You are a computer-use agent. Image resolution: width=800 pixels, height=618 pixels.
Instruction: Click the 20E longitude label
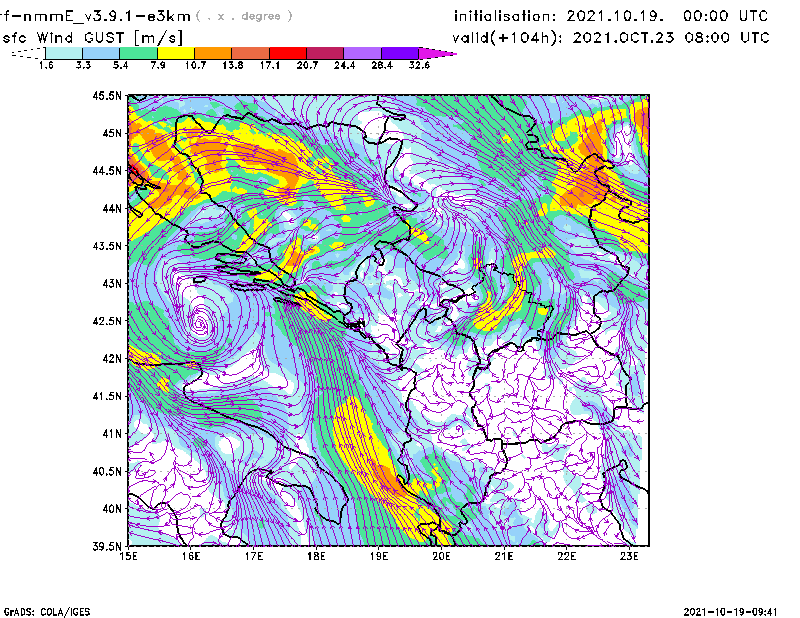[x=441, y=556]
